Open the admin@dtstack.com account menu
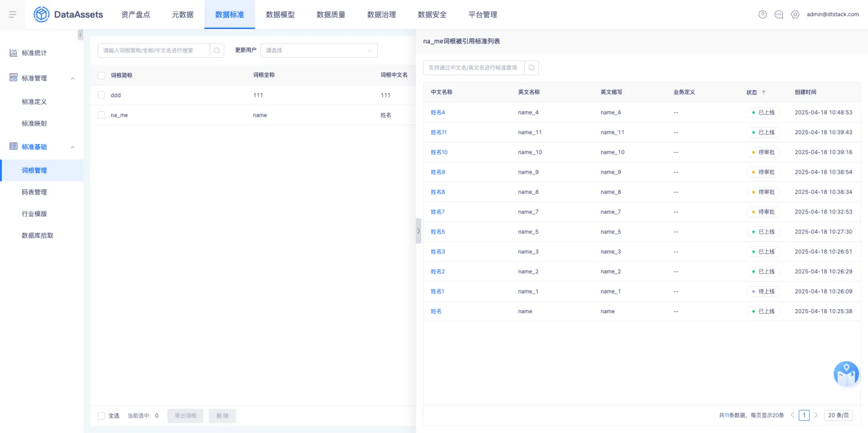This screenshot has width=868, height=433. tap(833, 14)
